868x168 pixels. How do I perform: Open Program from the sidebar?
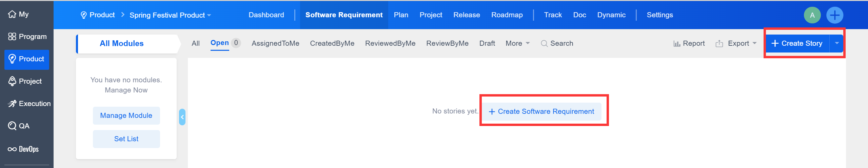point(12,37)
